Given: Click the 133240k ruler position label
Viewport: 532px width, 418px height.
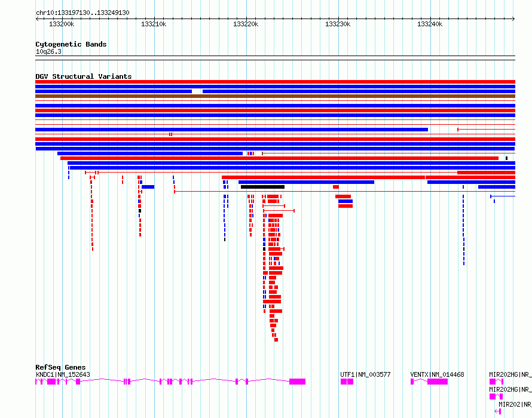Looking at the screenshot, I should [430, 24].
